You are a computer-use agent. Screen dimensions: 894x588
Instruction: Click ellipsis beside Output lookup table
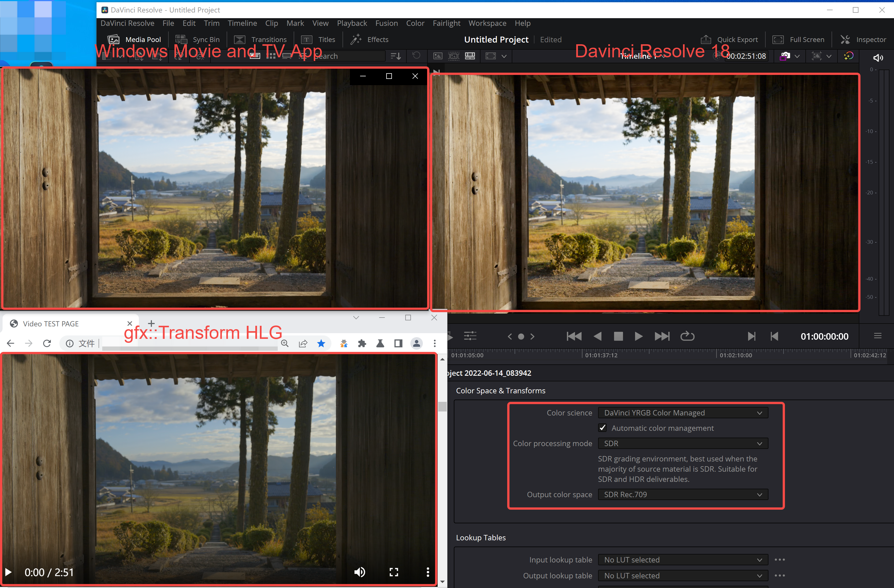[x=780, y=576]
